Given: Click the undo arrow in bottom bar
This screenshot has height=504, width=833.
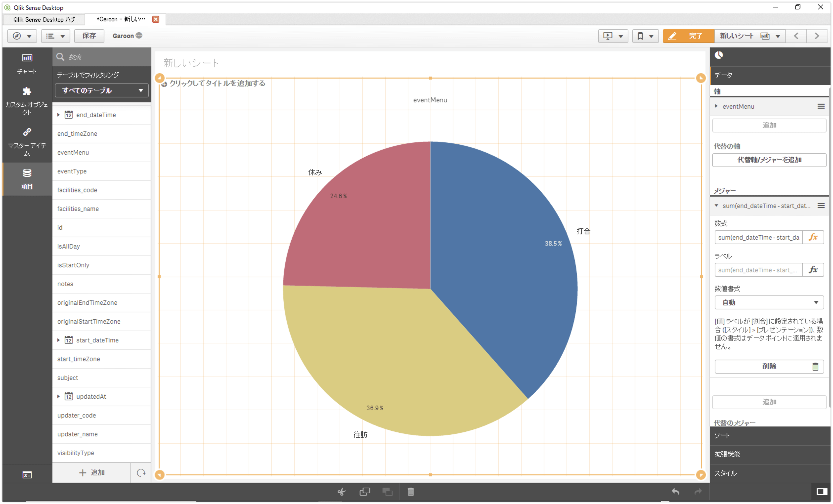Looking at the screenshot, I should 675,492.
